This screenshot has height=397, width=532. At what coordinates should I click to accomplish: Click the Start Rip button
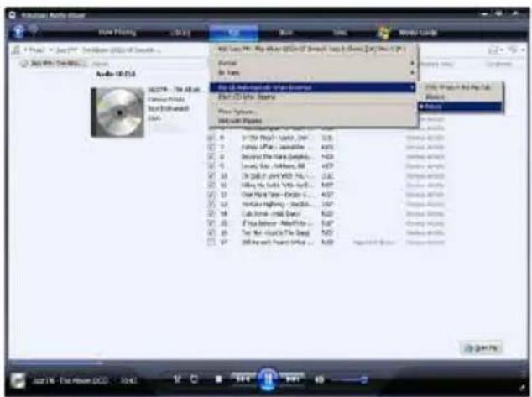(482, 347)
